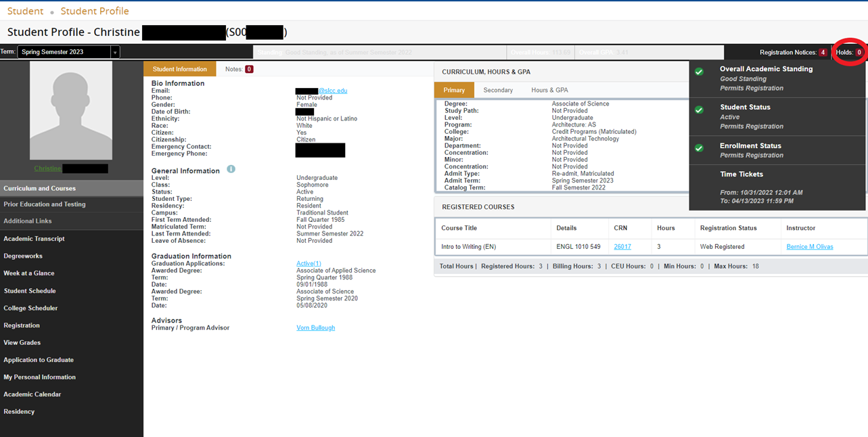
Task: Click the Active(1) graduation applications link
Action: (309, 263)
